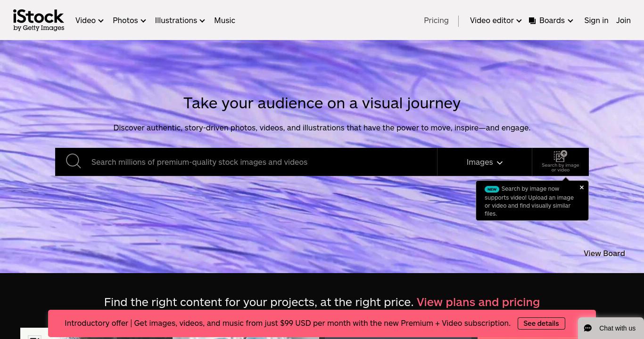644x339 pixels.
Task: Expand the Photos menu
Action: [129, 20]
